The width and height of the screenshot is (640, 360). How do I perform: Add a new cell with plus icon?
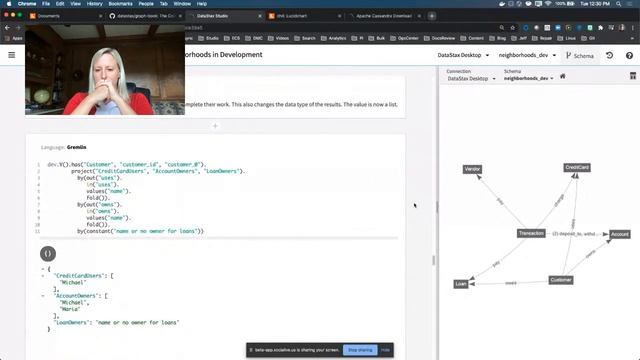(215, 126)
